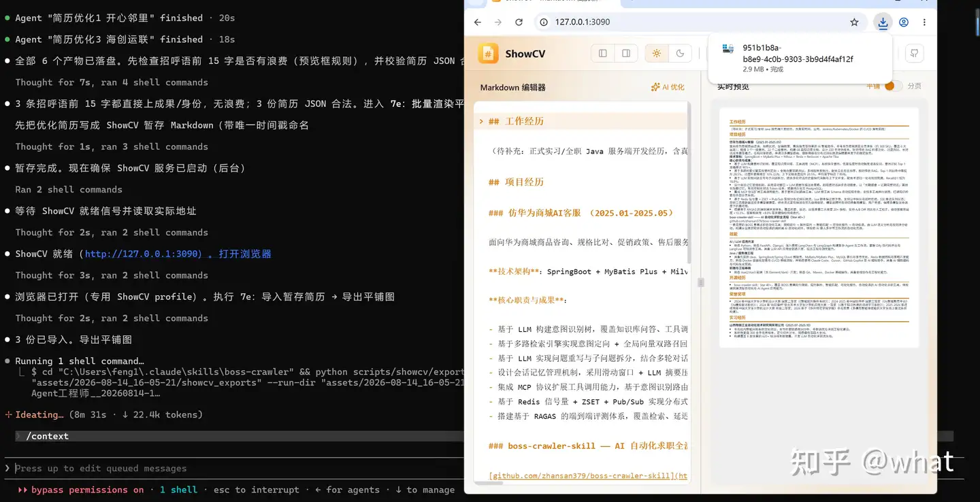Open the browser profile icon
Viewport: 980px width, 502px height.
pyautogui.click(x=904, y=22)
